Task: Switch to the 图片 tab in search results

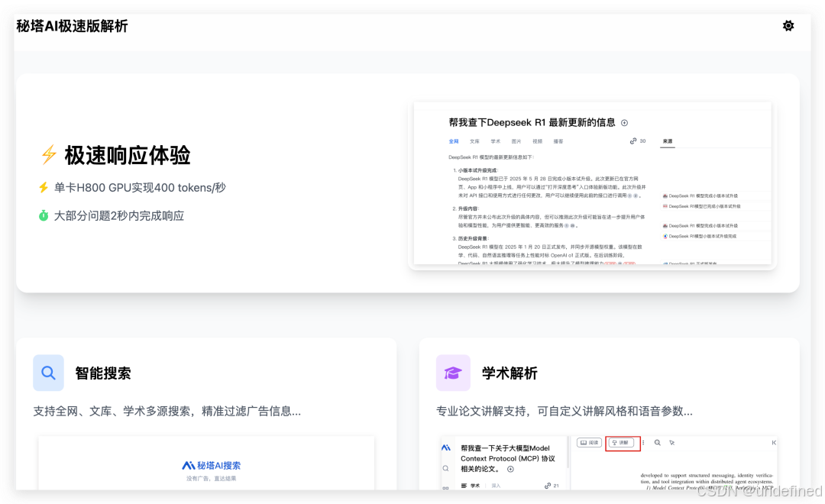Action: (515, 142)
